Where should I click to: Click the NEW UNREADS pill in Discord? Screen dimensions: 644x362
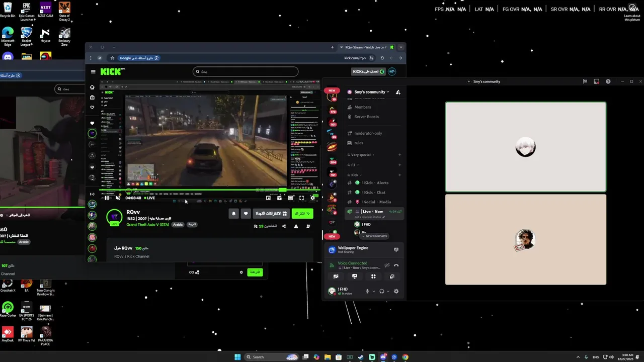[x=374, y=236]
